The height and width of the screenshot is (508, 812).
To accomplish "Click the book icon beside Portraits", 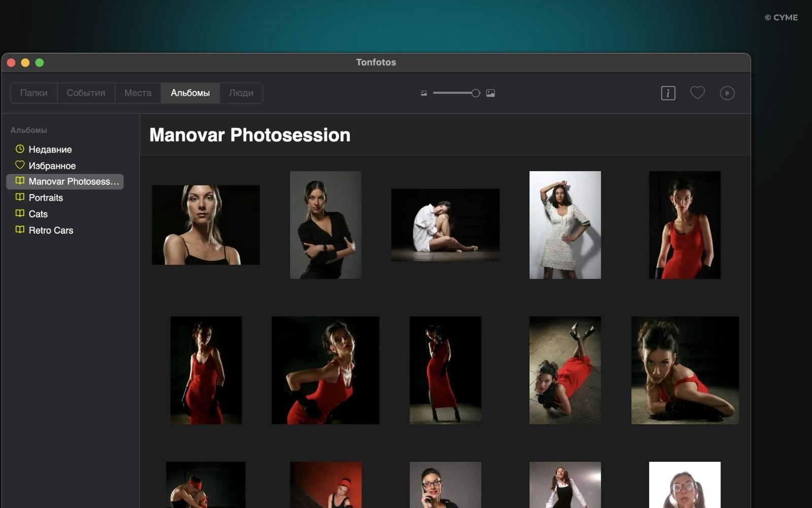I will [20, 197].
